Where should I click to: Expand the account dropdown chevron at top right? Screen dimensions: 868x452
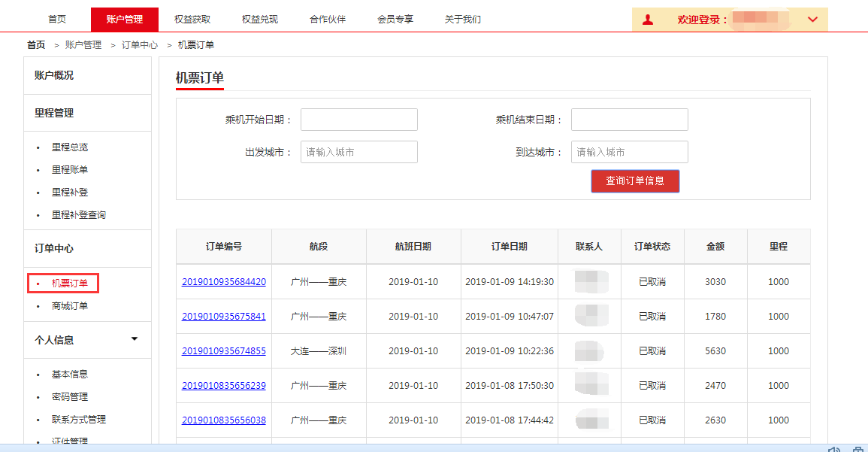(812, 20)
